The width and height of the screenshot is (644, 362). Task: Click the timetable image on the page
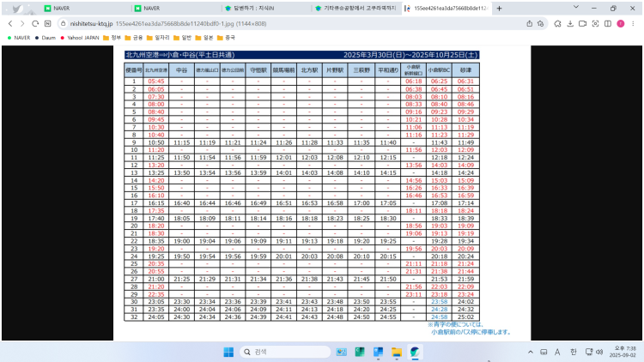point(322,193)
